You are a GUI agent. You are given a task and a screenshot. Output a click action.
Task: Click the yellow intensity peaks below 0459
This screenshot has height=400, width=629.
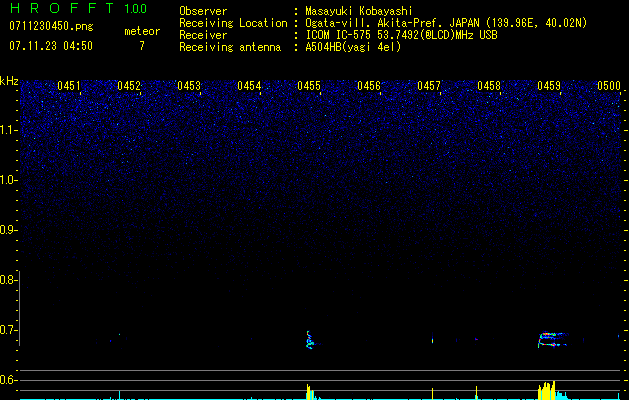tap(546, 389)
